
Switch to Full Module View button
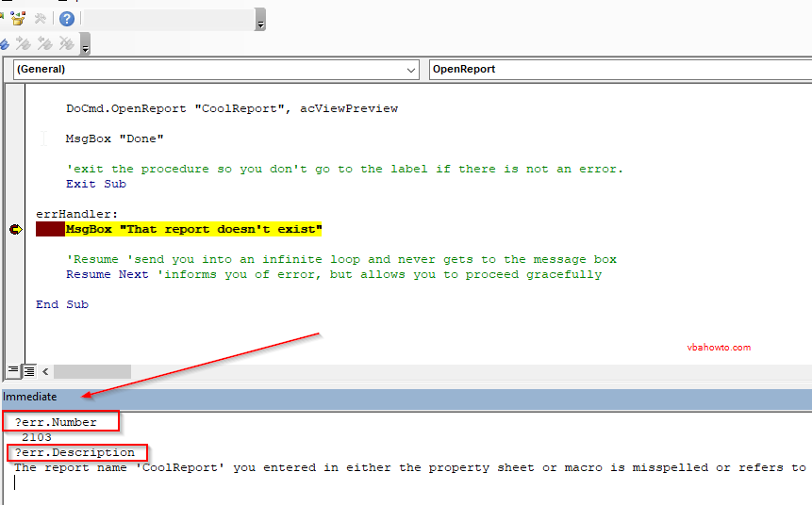pyautogui.click(x=29, y=370)
